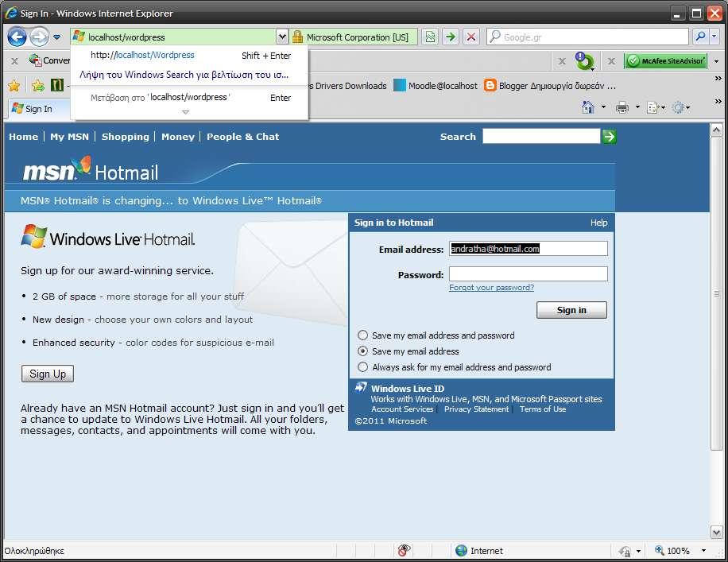
Task: Select Save my email address and password
Action: coord(363,335)
